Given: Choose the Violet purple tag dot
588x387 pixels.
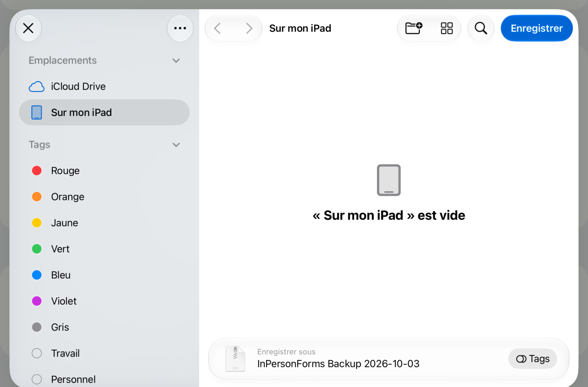Looking at the screenshot, I should (x=37, y=301).
